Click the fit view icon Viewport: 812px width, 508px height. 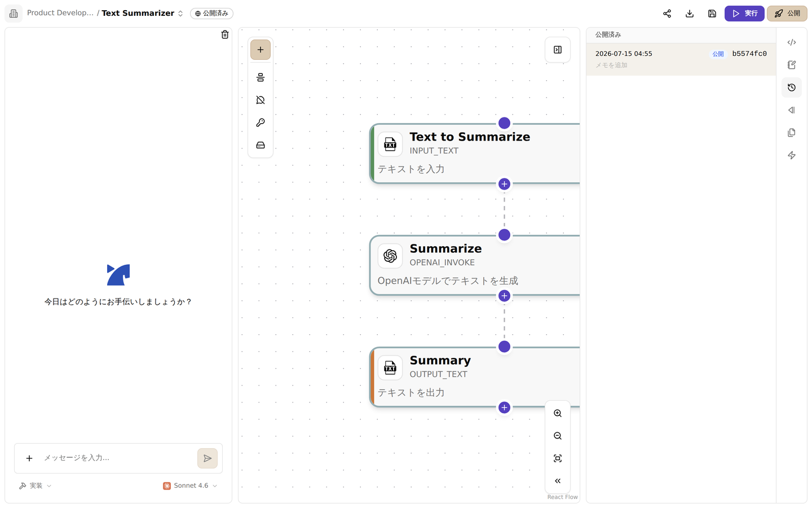pyautogui.click(x=558, y=458)
